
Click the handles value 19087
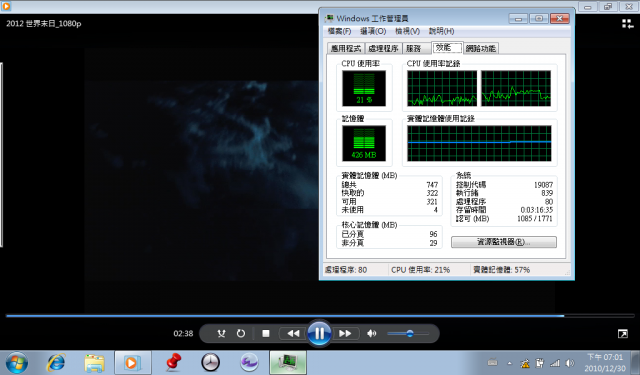click(543, 185)
